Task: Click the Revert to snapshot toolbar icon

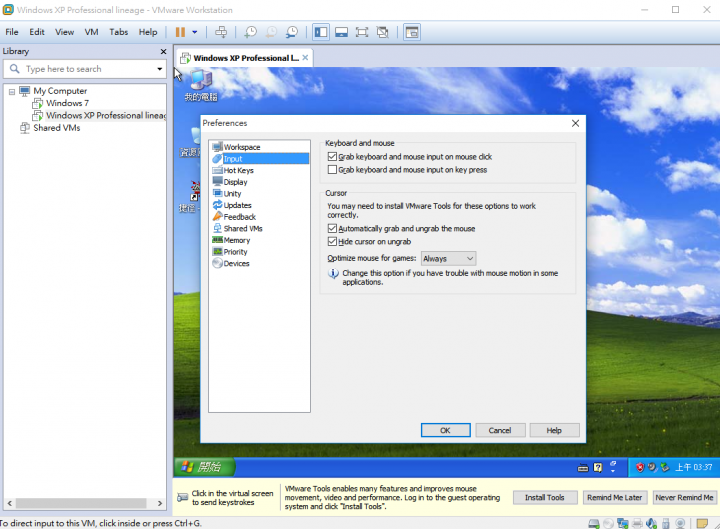Action: [271, 32]
